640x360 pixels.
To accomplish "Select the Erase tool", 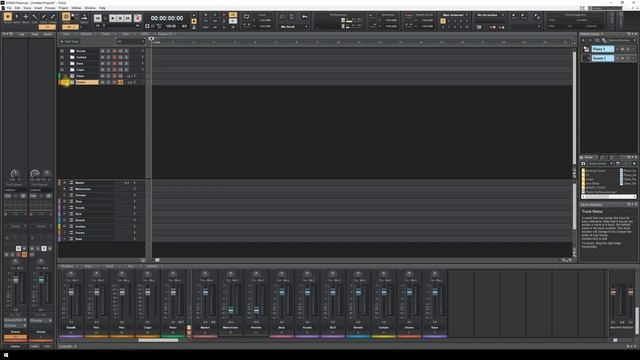I will point(52,17).
